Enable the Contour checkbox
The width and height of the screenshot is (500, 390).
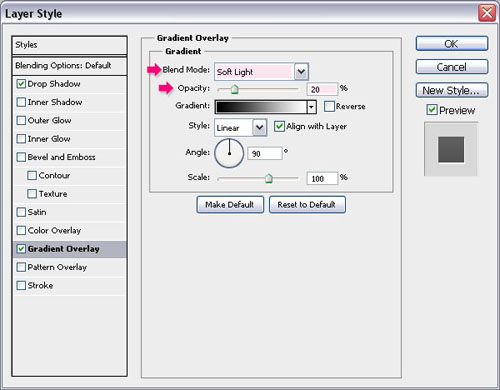tap(32, 175)
